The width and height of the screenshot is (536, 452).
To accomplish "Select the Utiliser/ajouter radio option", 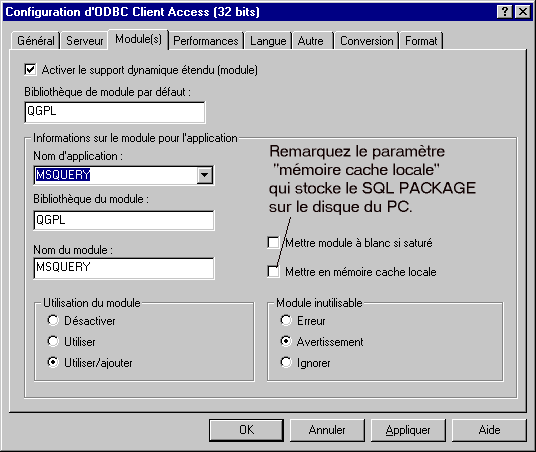I will pyautogui.click(x=53, y=362).
